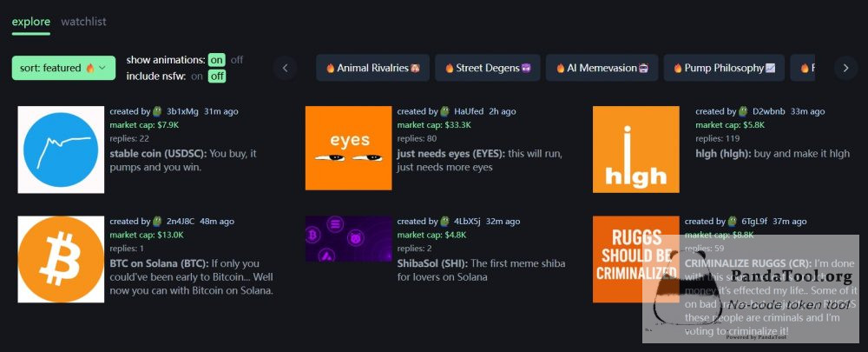Image resolution: width=868 pixels, height=352 pixels.
Task: Click the hlgh (hlgh) coin title
Action: click(x=723, y=154)
